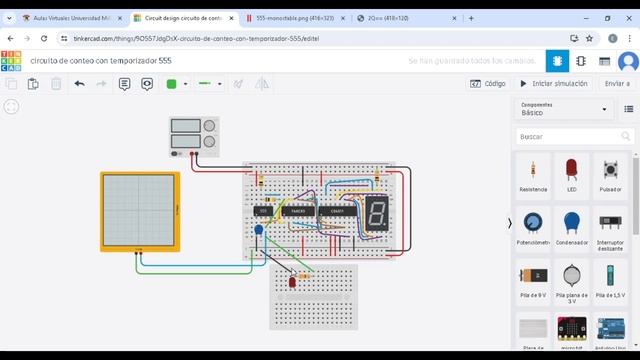Click the Tinkercad logo
Image resolution: width=640 pixels, height=360 pixels.
point(11,61)
